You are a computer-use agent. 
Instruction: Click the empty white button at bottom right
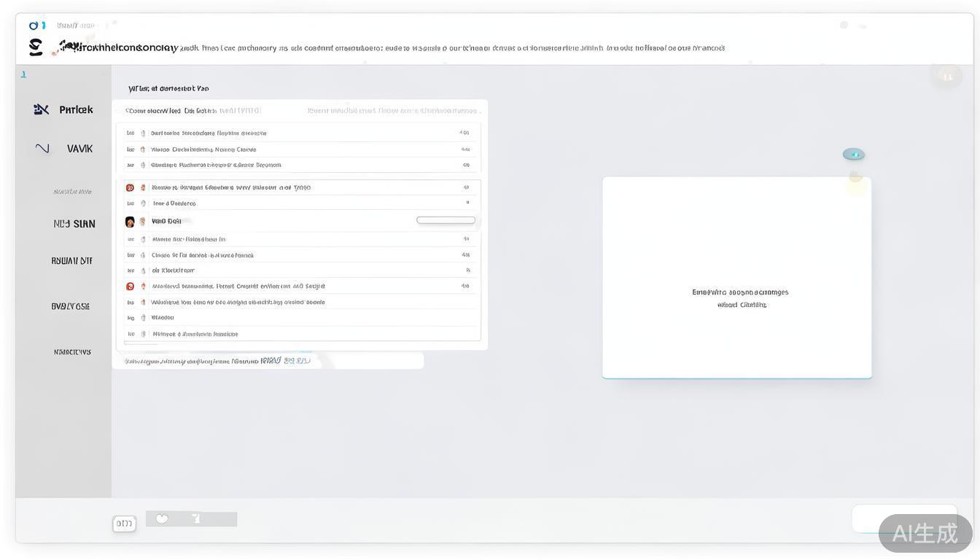(903, 518)
